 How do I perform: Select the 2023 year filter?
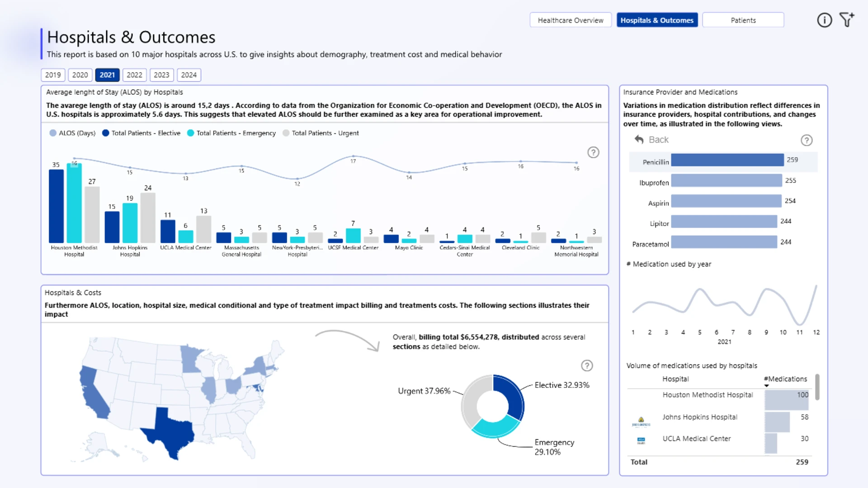[x=161, y=75]
